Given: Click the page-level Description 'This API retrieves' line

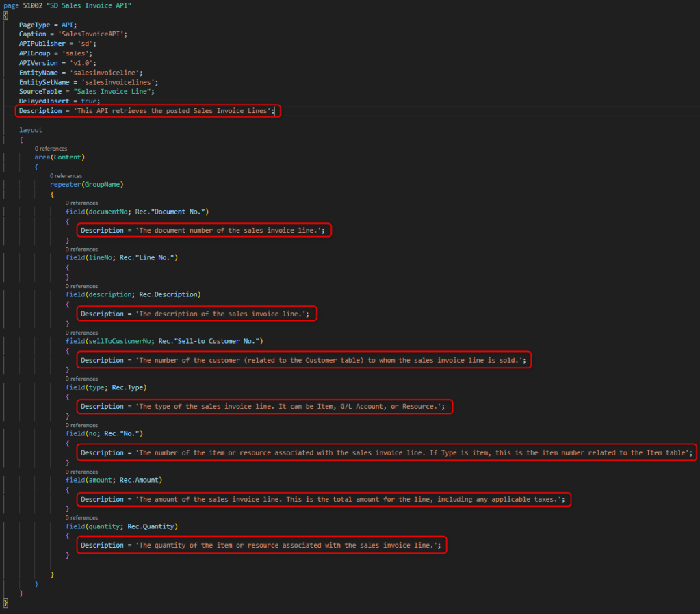Looking at the screenshot, I should tap(147, 111).
